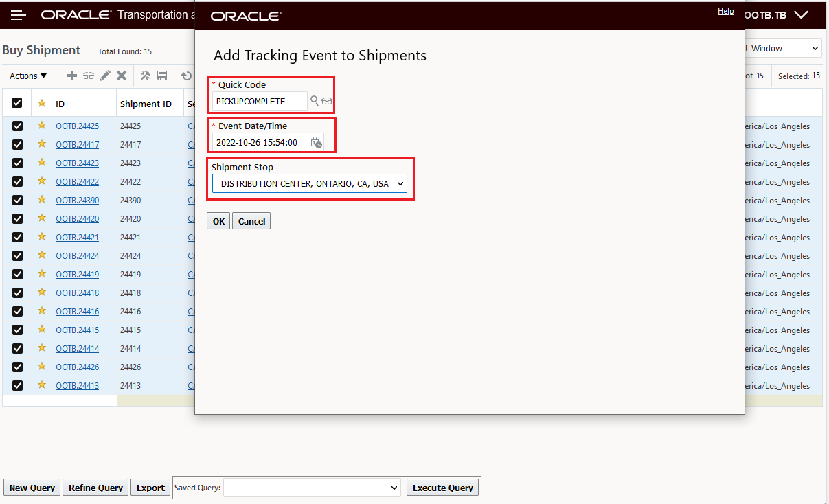Click the star for OOTB.24421
829x504 pixels.
42,237
